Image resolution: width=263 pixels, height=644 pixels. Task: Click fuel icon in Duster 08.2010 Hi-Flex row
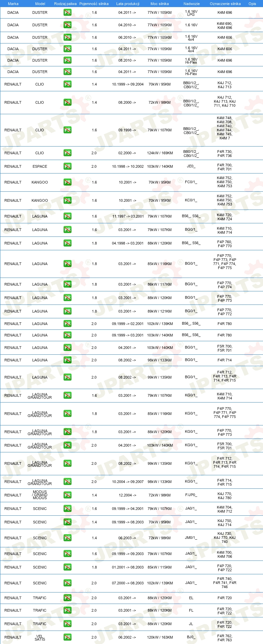(68, 60)
